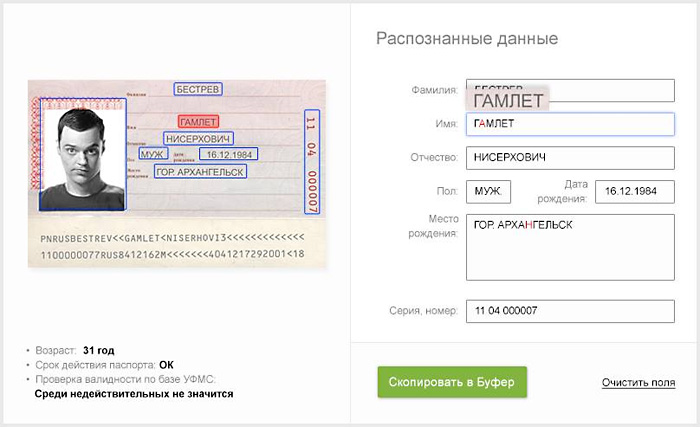Select the ГОР. АРХАНГЕЛЬСК box on passport
Image resolution: width=700 pixels, height=427 pixels.
coord(200,172)
